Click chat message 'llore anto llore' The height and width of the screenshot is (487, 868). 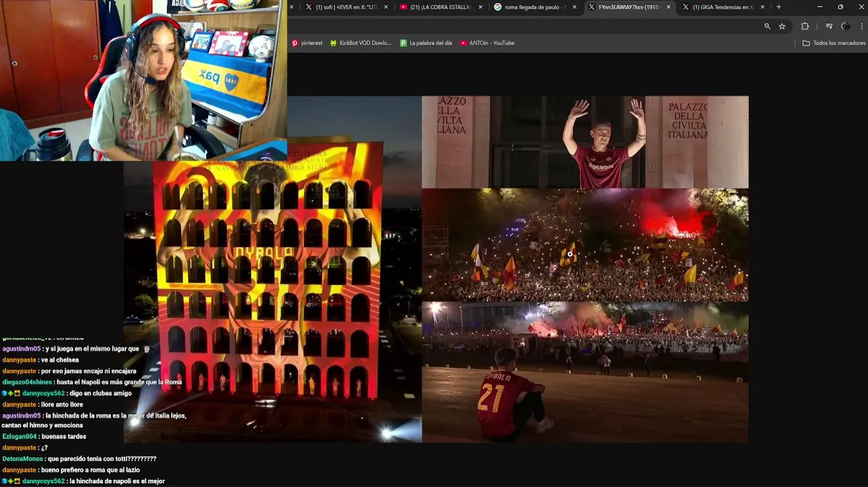64,404
